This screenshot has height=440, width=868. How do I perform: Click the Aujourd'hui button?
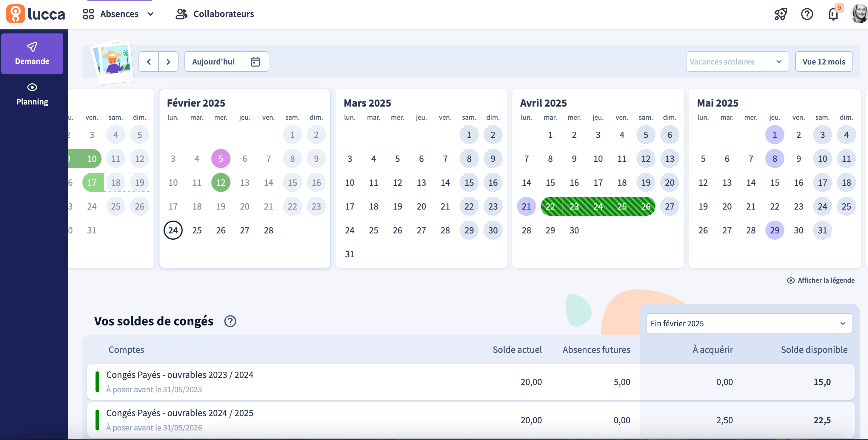click(213, 62)
